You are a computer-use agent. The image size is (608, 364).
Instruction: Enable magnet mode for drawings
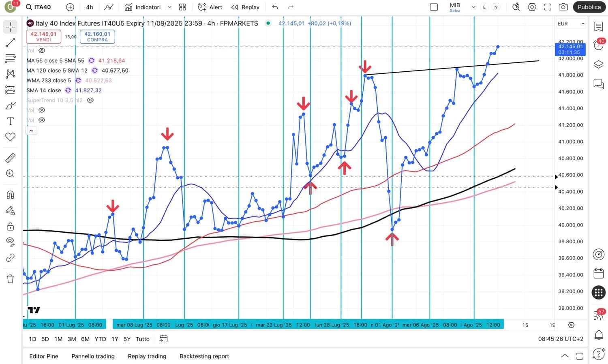(x=10, y=195)
